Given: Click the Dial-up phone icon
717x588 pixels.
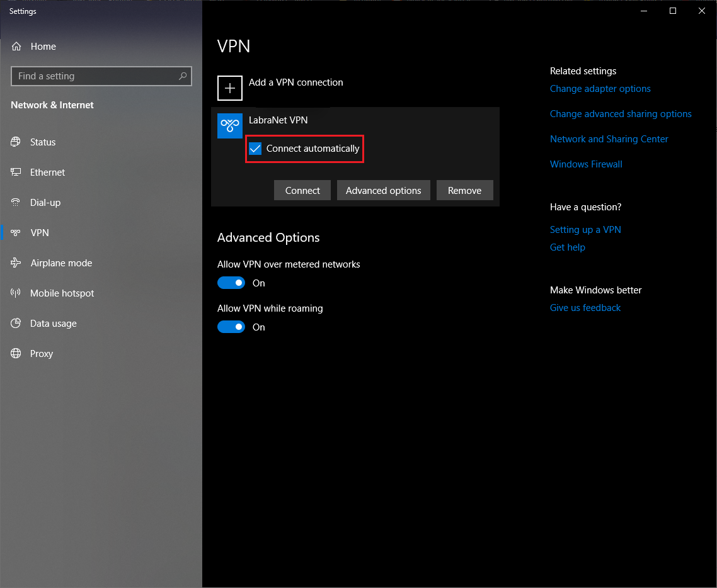Looking at the screenshot, I should 16,202.
